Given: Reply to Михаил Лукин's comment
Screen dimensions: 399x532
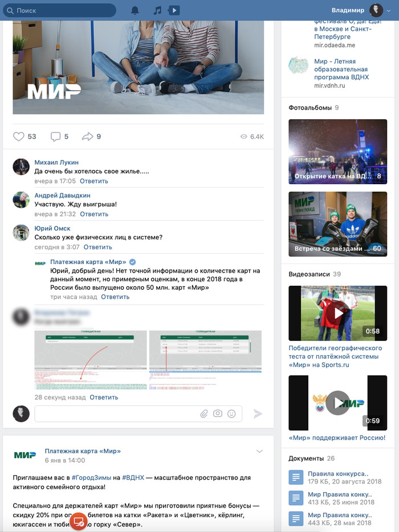Looking at the screenshot, I should pos(94,181).
